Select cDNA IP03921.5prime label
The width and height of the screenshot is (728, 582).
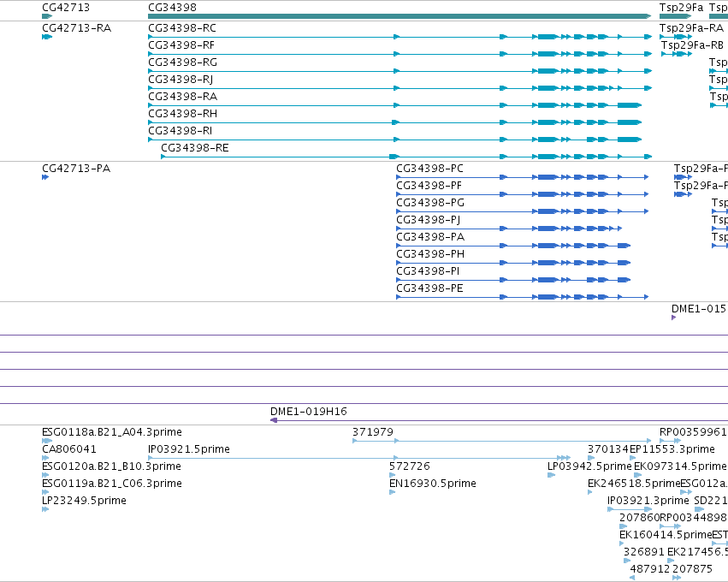[x=188, y=449]
